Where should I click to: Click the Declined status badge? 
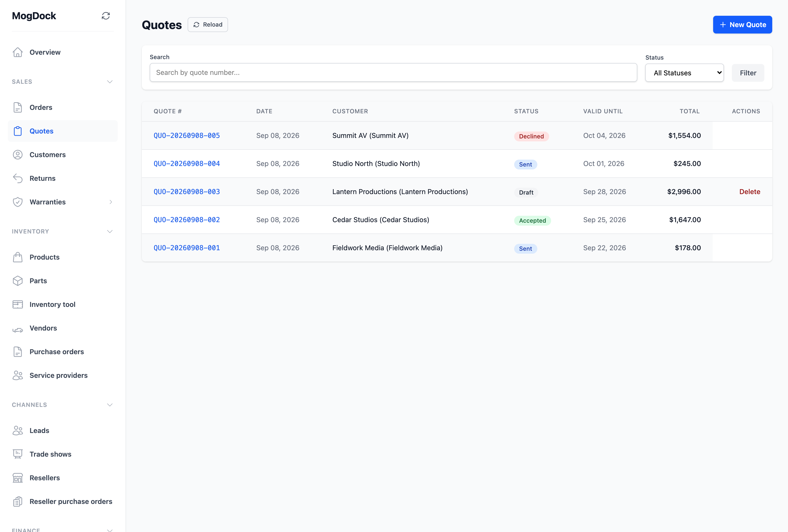pyautogui.click(x=531, y=136)
